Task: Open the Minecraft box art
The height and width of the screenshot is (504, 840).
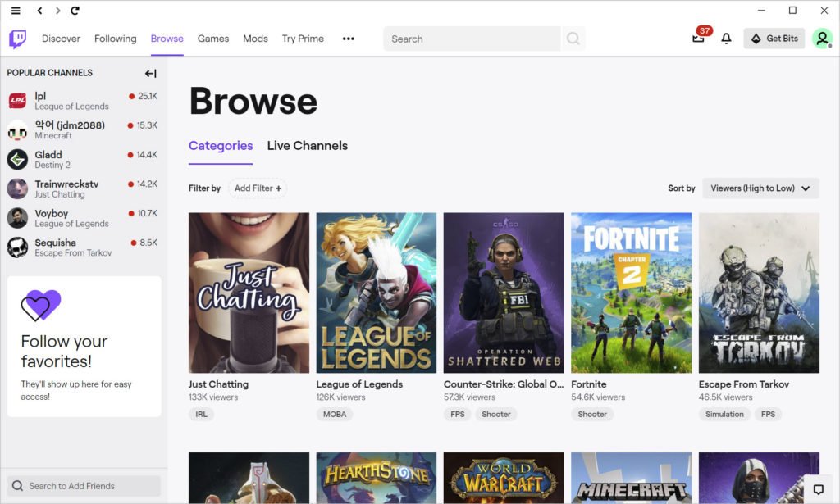Action: coord(631,478)
